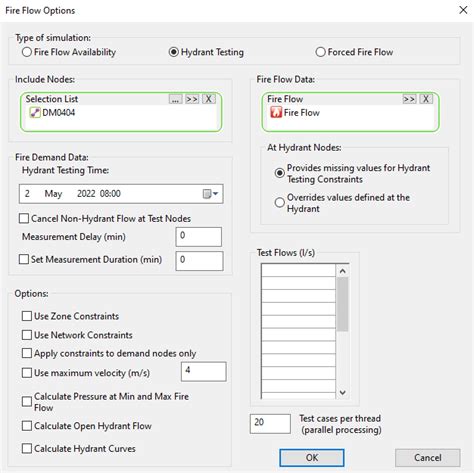Click the Test Flows scroll up arrow

[343, 271]
